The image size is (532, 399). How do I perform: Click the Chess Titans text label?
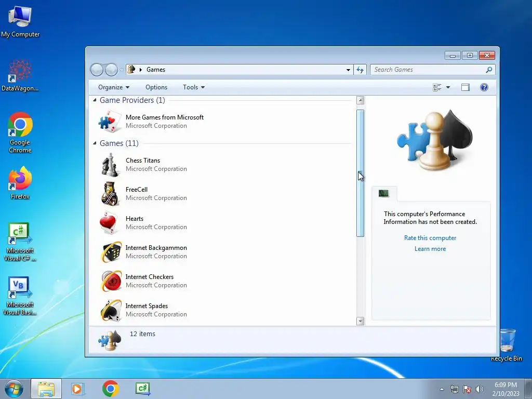coord(142,161)
